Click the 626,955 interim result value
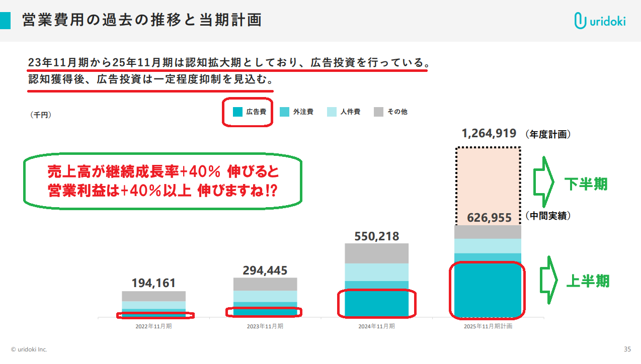Screen dimensions: 641x364 (489, 218)
